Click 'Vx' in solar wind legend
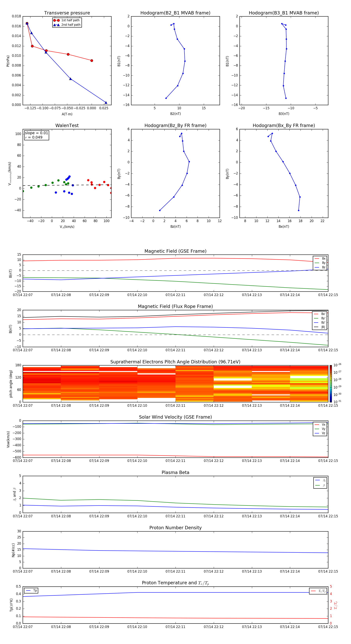The height and width of the screenshot is (644, 351). (x=324, y=424)
